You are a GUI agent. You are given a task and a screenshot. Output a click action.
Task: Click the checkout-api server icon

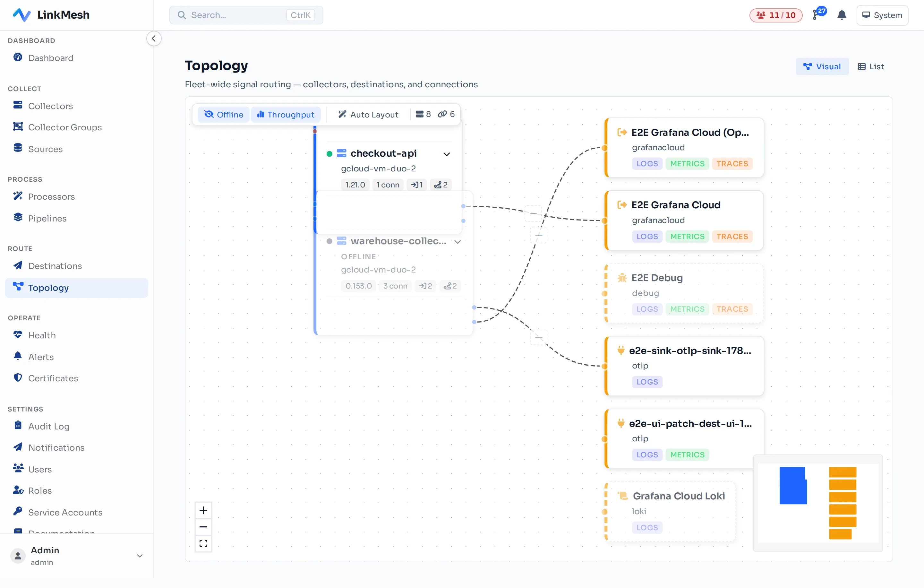coord(341,153)
